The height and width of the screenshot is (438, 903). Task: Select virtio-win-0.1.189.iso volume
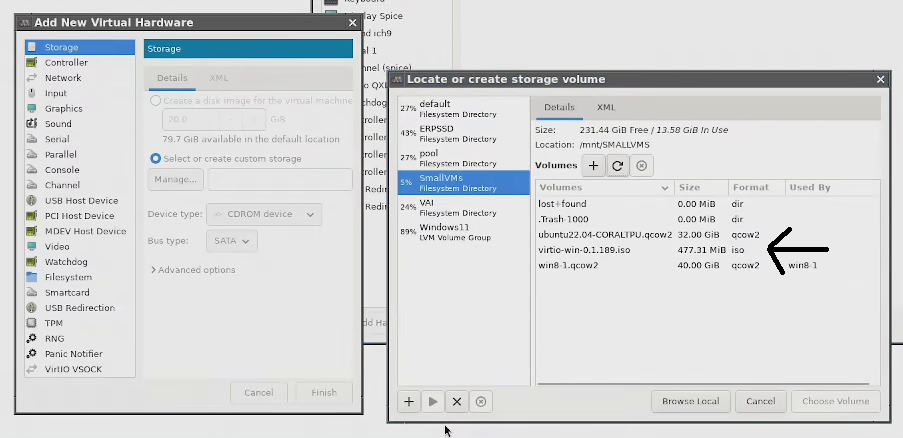click(708, 250)
